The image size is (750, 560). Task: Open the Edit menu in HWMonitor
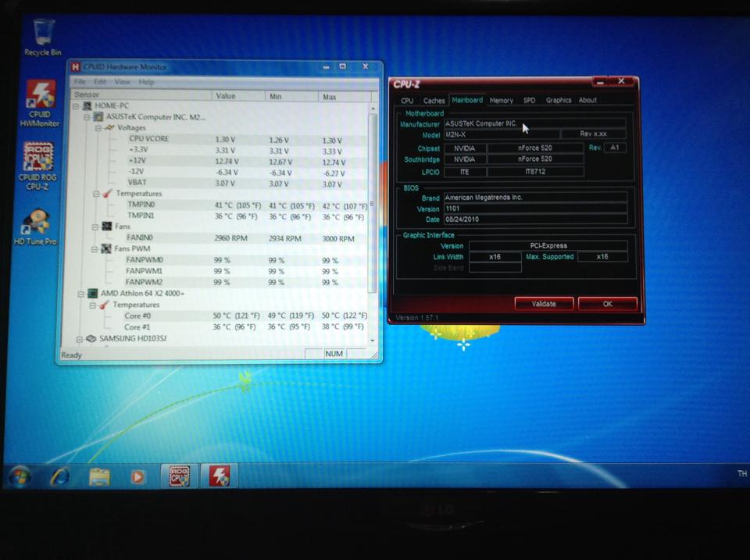click(x=100, y=82)
